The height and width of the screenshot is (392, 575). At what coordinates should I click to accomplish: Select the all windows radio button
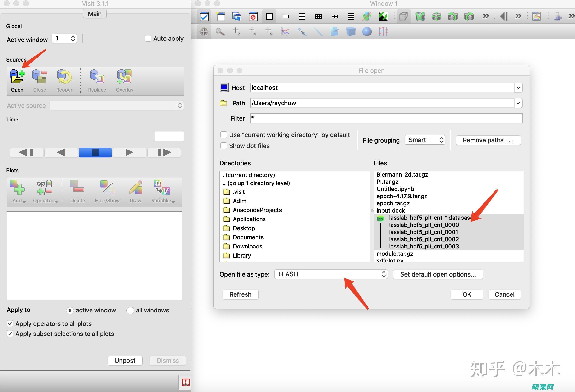[130, 310]
